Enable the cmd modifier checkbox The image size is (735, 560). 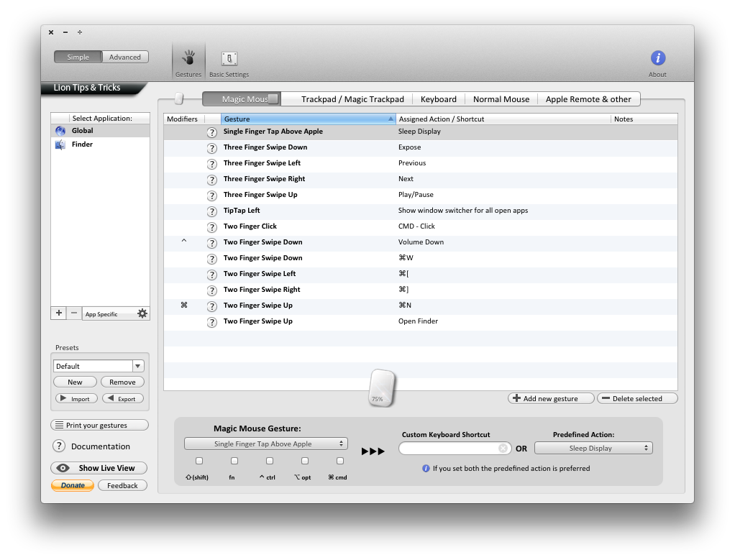point(340,461)
